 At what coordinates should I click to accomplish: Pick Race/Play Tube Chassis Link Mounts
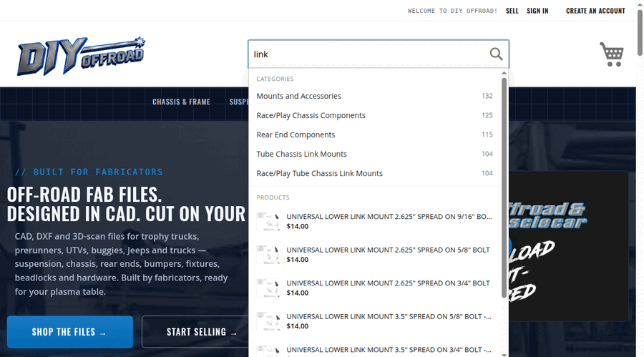click(374, 173)
